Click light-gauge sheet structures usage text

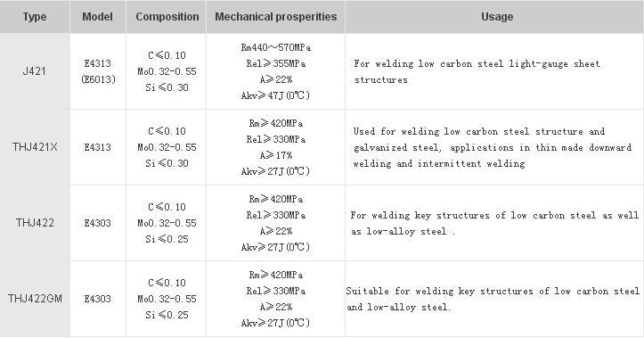pos(477,71)
